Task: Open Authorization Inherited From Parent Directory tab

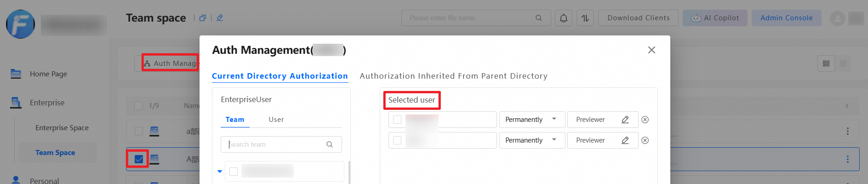Action: click(453, 76)
